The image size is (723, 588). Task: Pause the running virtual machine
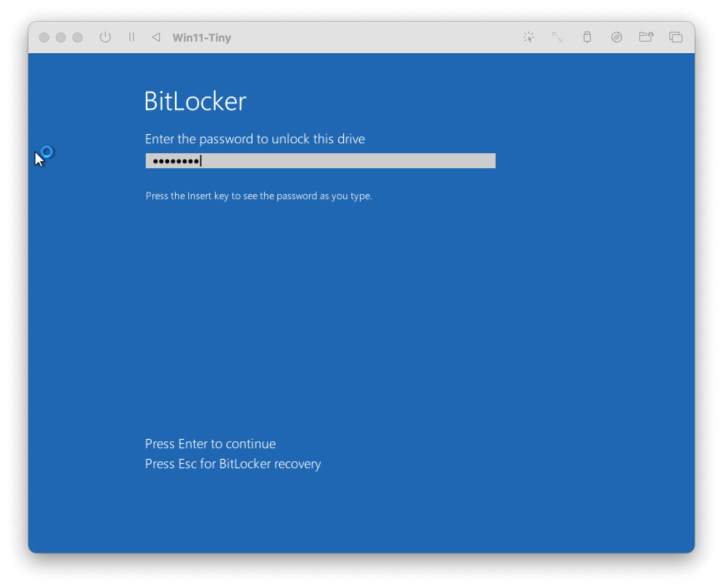132,37
